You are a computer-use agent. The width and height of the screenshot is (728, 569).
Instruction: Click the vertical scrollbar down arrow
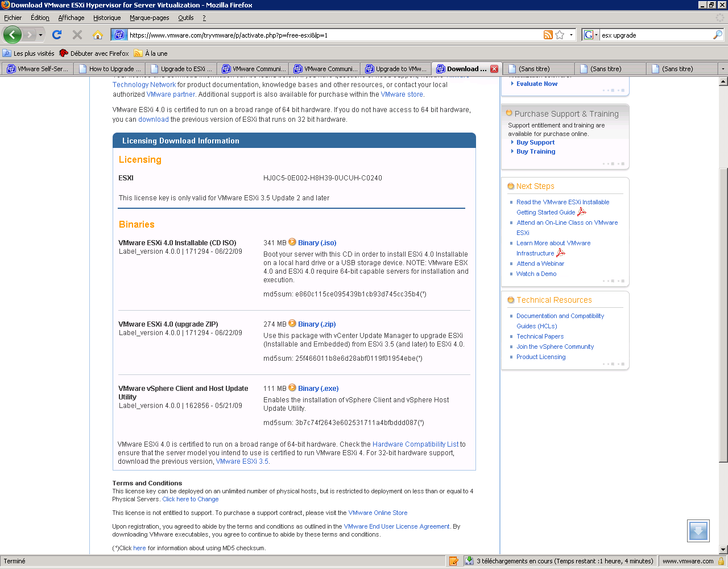723,550
